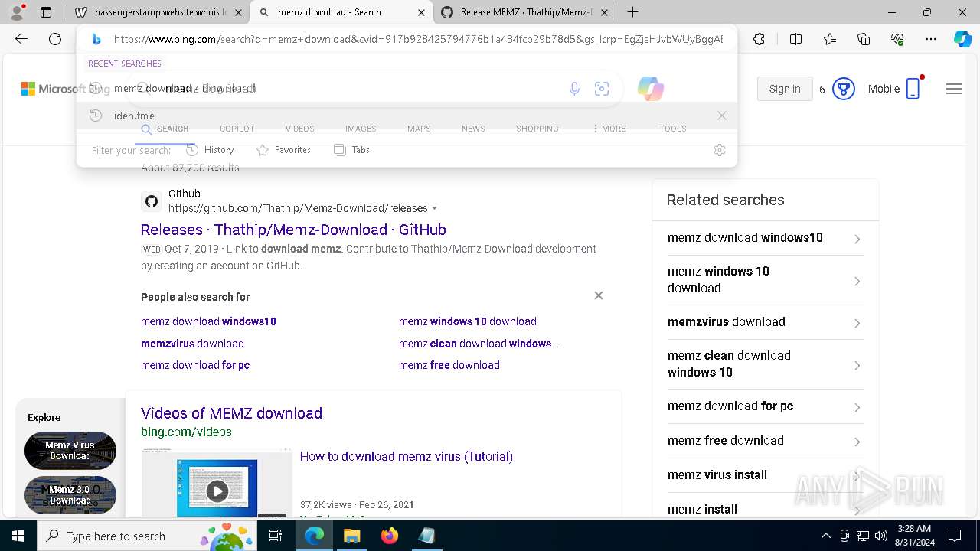The image size is (980, 551).
Task: Expand the GitHub result URL dropdown
Action: (x=435, y=208)
